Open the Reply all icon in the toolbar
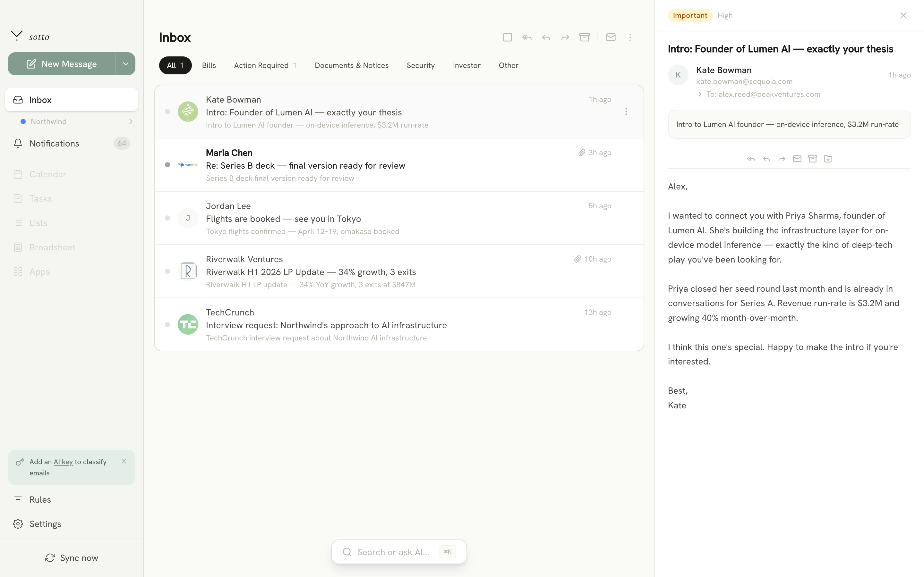This screenshot has height=577, width=924. tap(751, 158)
